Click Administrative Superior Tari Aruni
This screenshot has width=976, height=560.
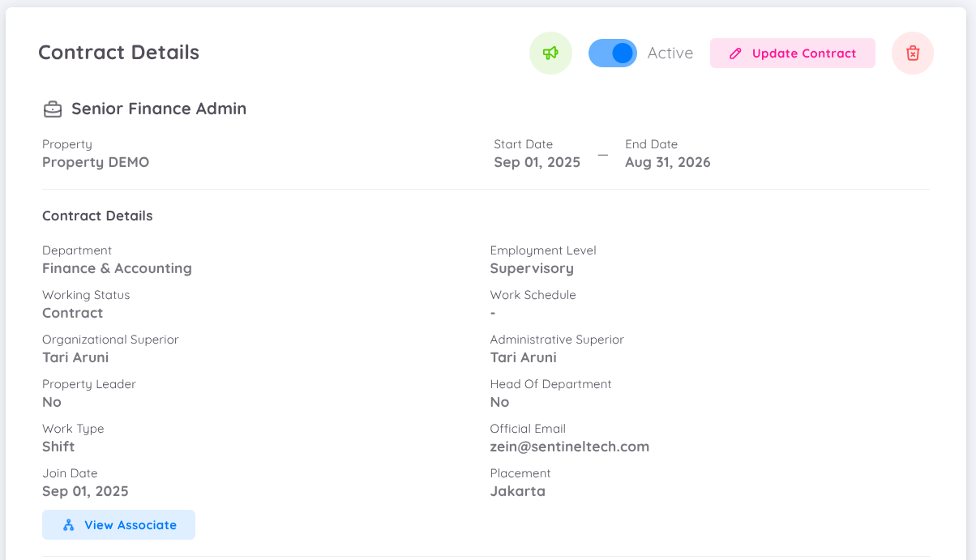(523, 357)
